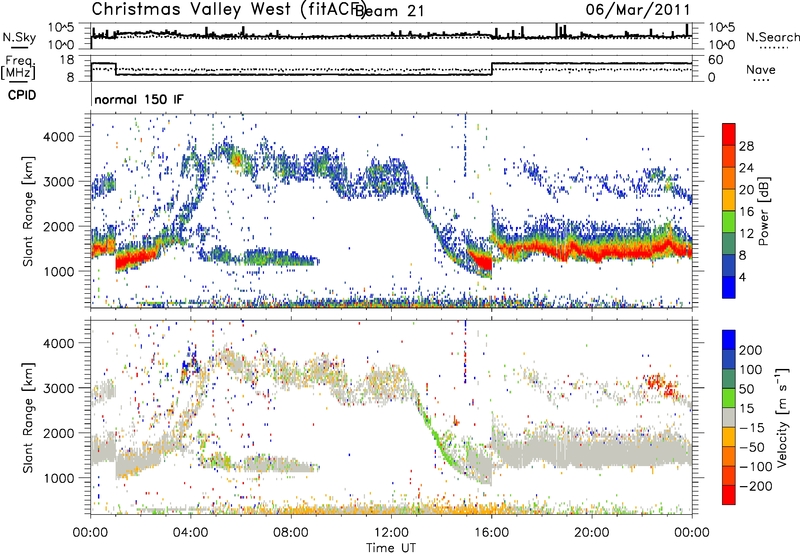Click the red bottom of the velocity colorbar
This screenshot has height=554, width=800.
(x=729, y=495)
